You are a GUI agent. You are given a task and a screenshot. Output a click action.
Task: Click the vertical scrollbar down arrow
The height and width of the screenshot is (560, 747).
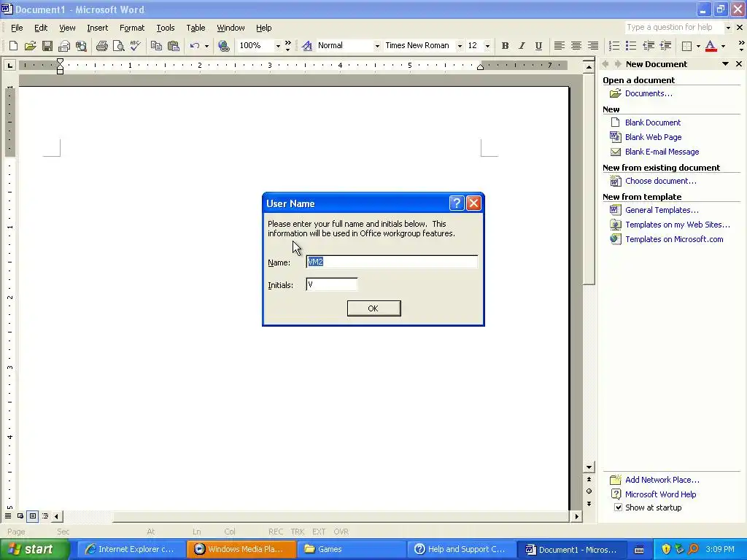589,467
